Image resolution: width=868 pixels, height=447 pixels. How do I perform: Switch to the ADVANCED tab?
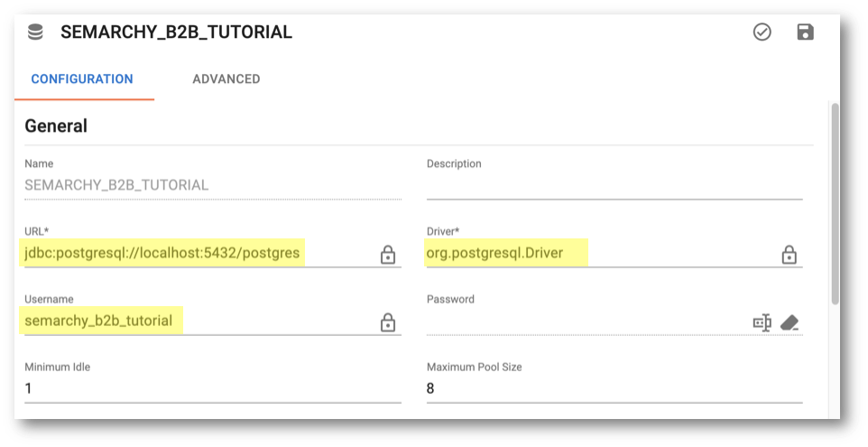click(x=226, y=79)
